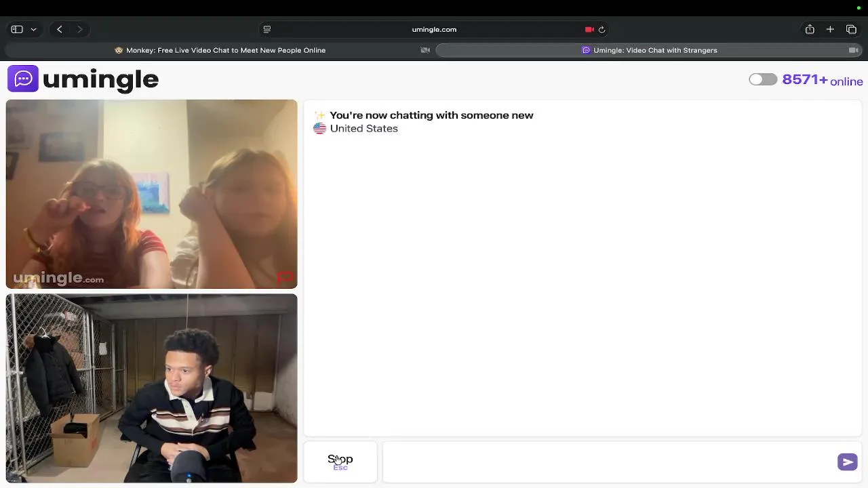
Task: Show the tab overview icon
Action: click(851, 29)
